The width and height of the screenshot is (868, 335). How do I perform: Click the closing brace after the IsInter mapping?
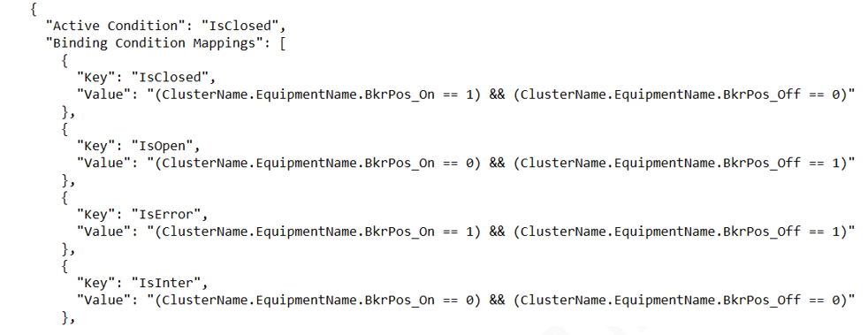(67, 318)
